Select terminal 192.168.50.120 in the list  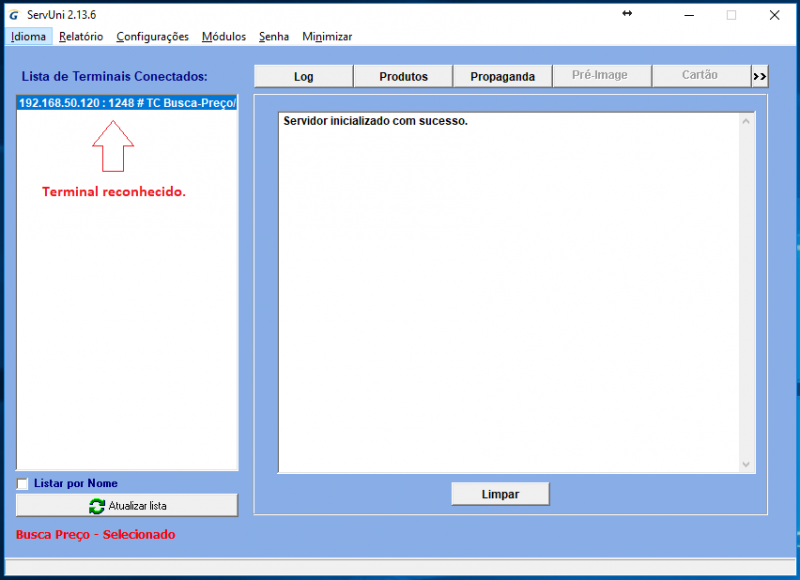click(x=126, y=102)
